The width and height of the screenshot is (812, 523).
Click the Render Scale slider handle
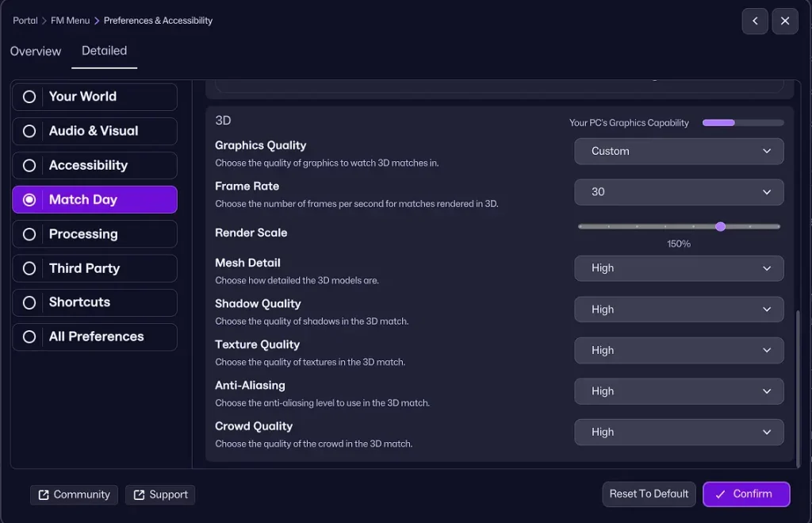tap(720, 226)
